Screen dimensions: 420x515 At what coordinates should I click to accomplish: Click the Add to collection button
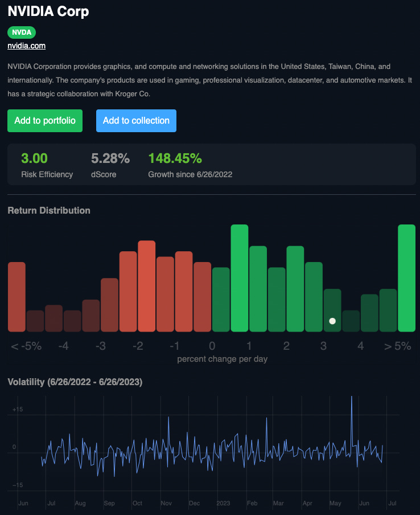click(136, 121)
